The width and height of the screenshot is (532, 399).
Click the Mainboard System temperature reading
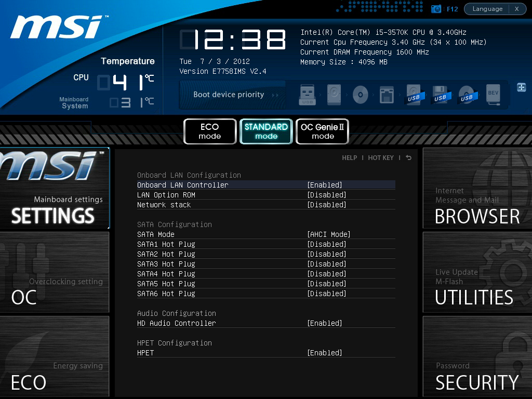coord(132,102)
